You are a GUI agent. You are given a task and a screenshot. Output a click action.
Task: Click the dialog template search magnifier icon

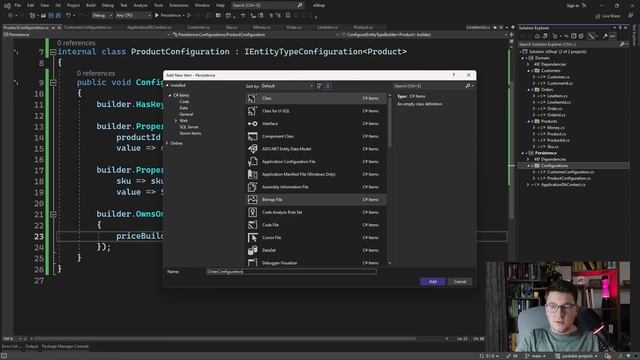[x=468, y=86]
